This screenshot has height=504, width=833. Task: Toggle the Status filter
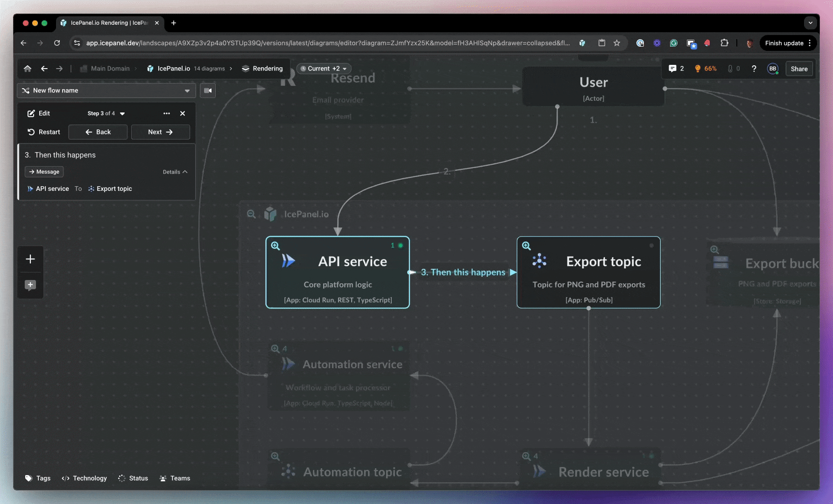(133, 478)
